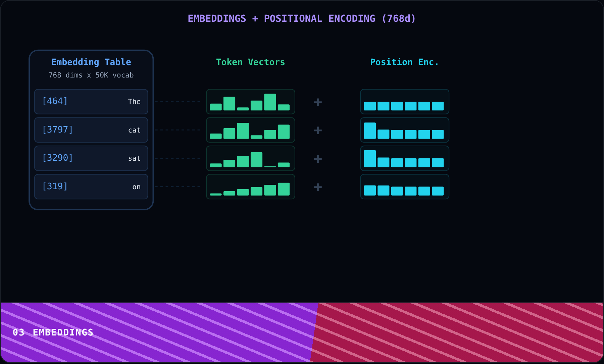Click the plus sign in on row
604x364 pixels.
[x=318, y=187]
